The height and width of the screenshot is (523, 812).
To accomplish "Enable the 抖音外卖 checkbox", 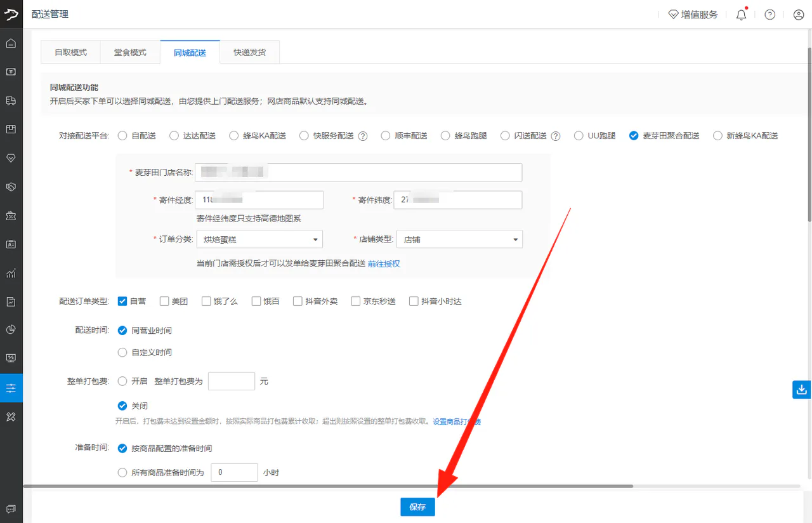I will [298, 301].
